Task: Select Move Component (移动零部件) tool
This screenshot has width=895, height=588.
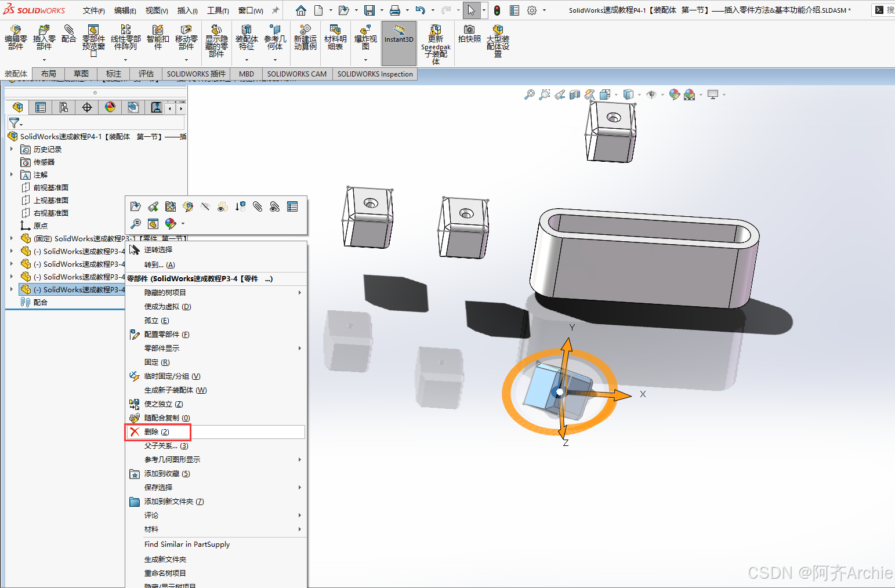Action: point(186,38)
